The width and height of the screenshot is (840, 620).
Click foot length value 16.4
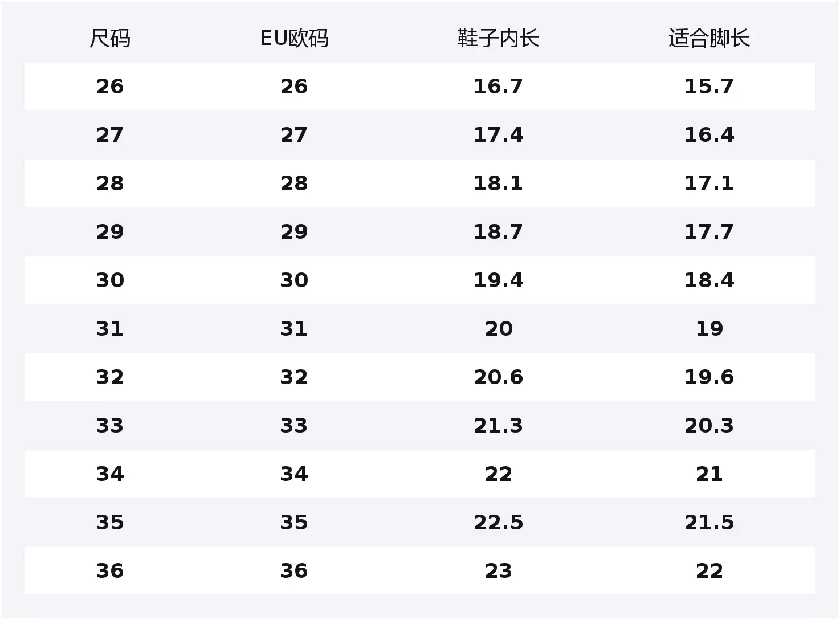(709, 135)
